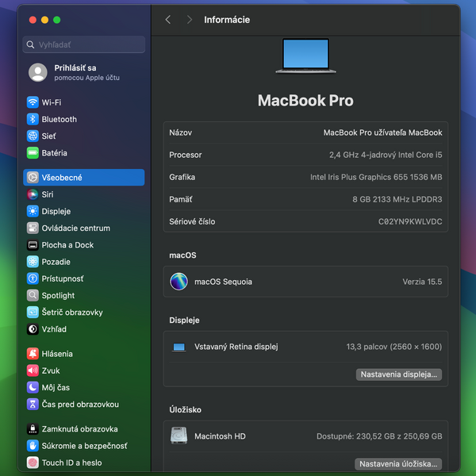Click 13,3 palcov (2560 × 1600) value
The image size is (476, 476).
click(x=394, y=347)
